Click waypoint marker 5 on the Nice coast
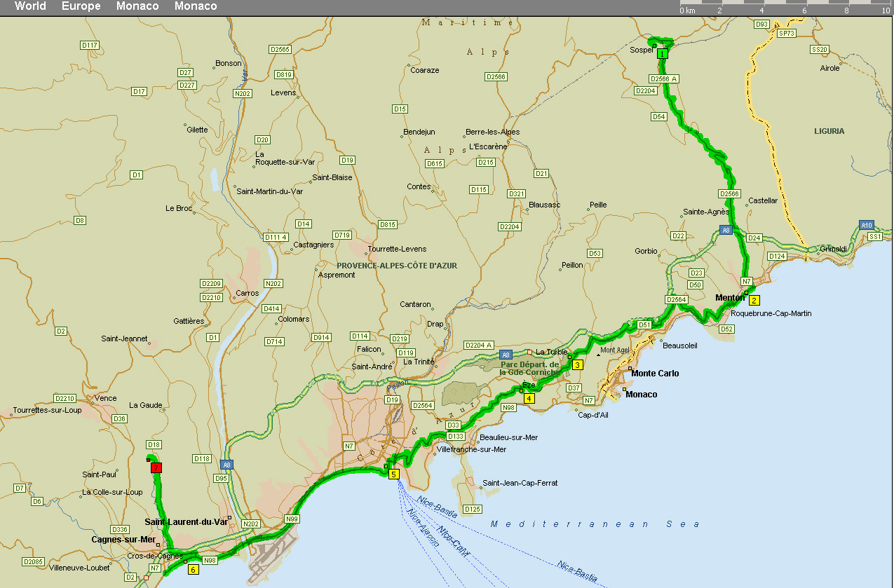Viewport: 894px width, 588px height. click(393, 474)
